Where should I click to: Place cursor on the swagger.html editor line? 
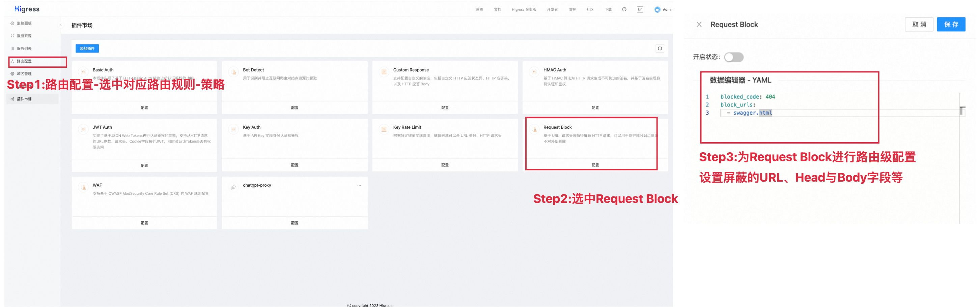click(749, 113)
